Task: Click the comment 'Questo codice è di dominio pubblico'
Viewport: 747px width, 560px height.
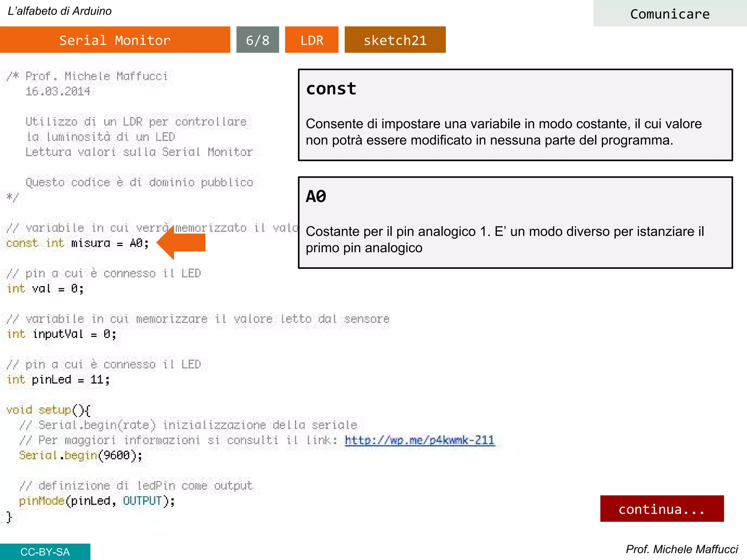Action: click(139, 182)
